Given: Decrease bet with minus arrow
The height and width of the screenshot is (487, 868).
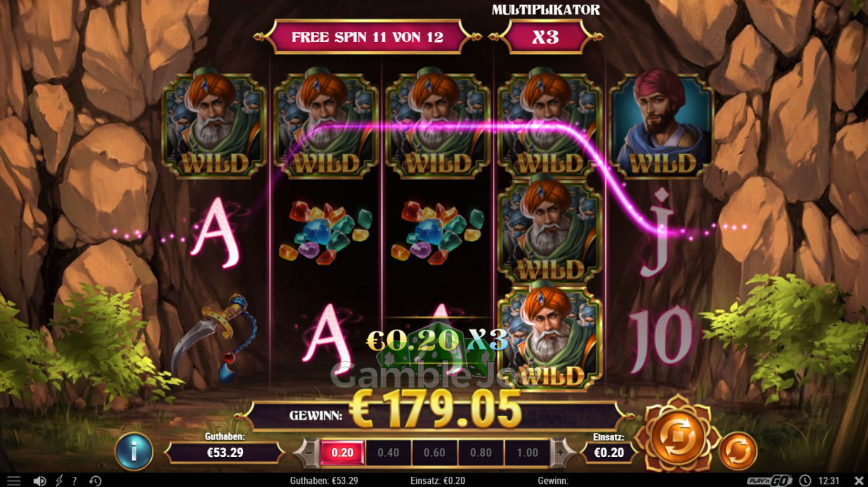Looking at the screenshot, I should [308, 453].
